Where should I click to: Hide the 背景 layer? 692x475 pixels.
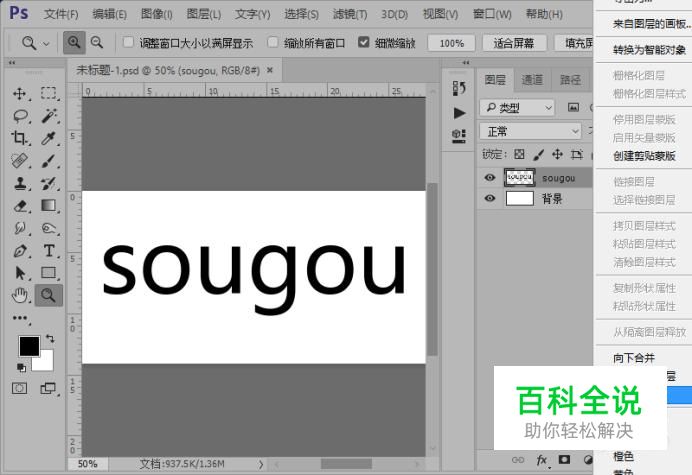489,198
